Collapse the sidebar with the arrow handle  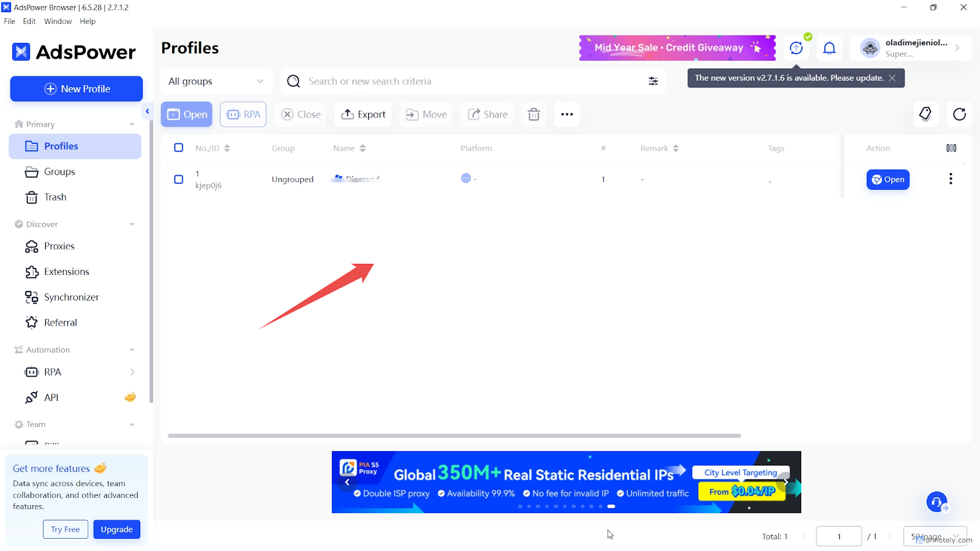point(148,111)
